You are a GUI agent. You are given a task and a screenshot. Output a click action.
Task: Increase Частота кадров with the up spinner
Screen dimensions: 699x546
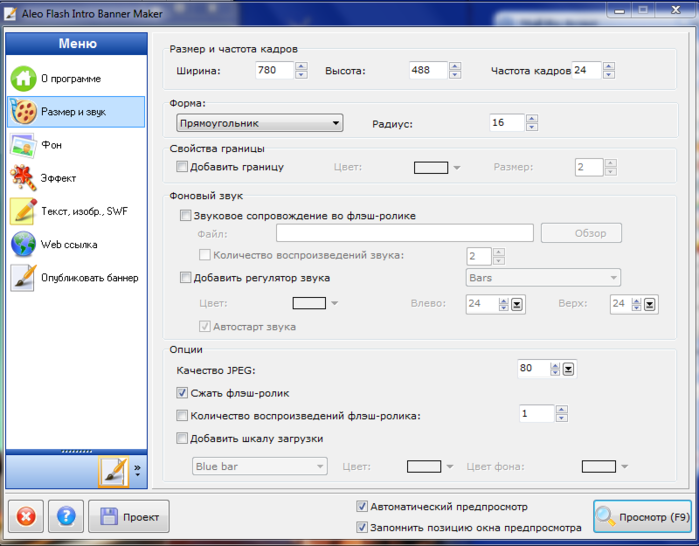(609, 66)
